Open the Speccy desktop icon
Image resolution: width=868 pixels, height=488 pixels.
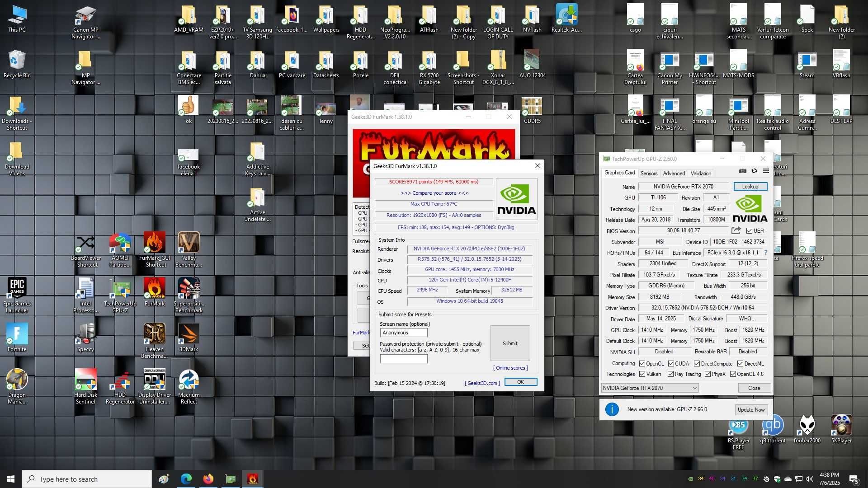click(85, 338)
